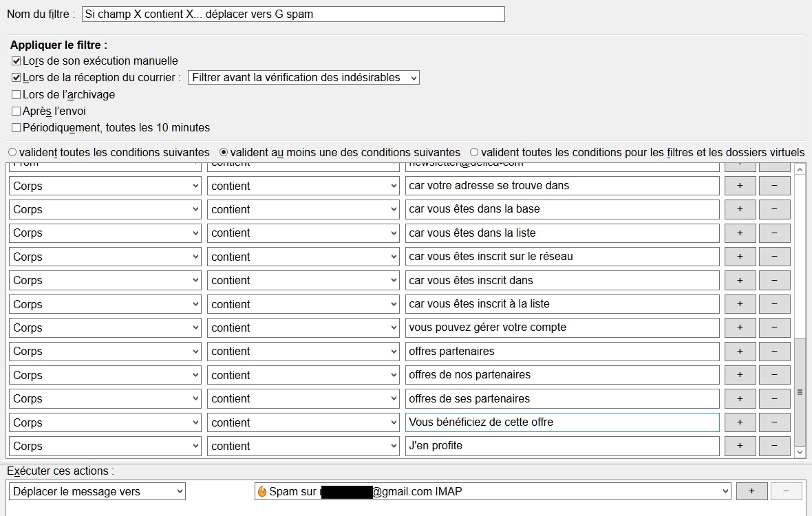The width and height of the screenshot is (812, 516).
Task: Click the "Vous bénéficiez de cette offre" text field
Action: tap(562, 422)
